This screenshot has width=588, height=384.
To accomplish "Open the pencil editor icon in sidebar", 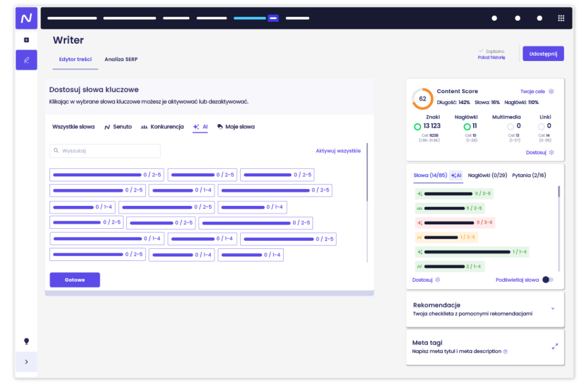I will click(26, 60).
